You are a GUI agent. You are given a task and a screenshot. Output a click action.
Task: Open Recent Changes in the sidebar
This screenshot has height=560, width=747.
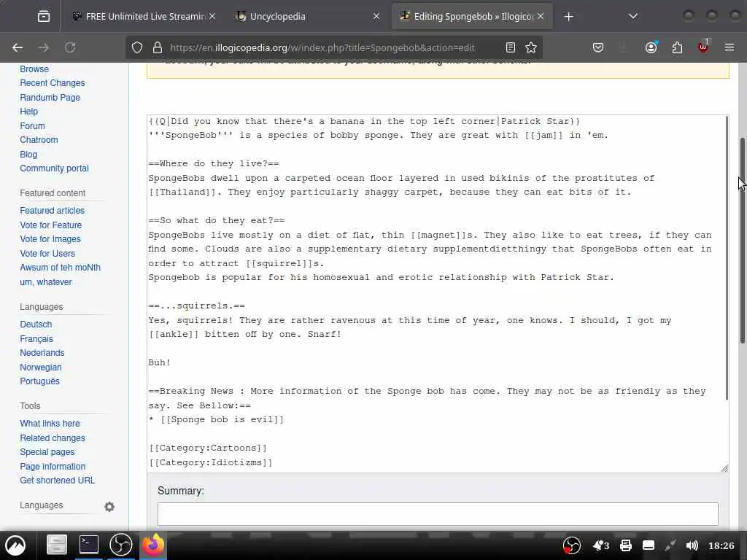pyautogui.click(x=53, y=83)
